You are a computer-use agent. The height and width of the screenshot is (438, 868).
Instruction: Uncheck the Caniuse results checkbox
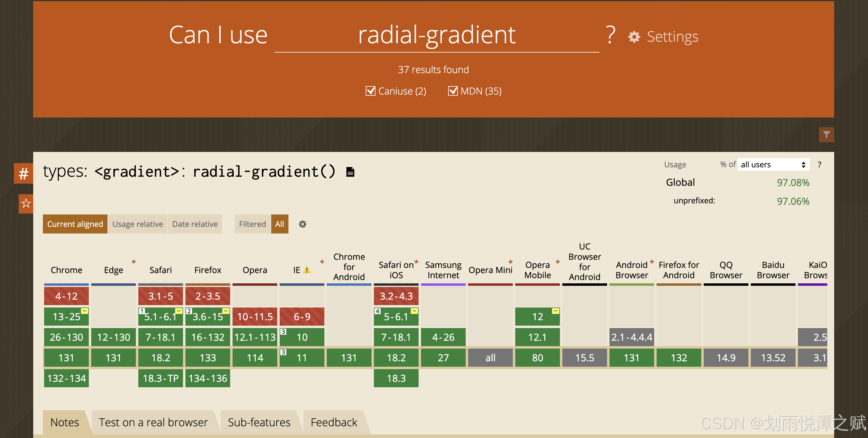coord(370,91)
